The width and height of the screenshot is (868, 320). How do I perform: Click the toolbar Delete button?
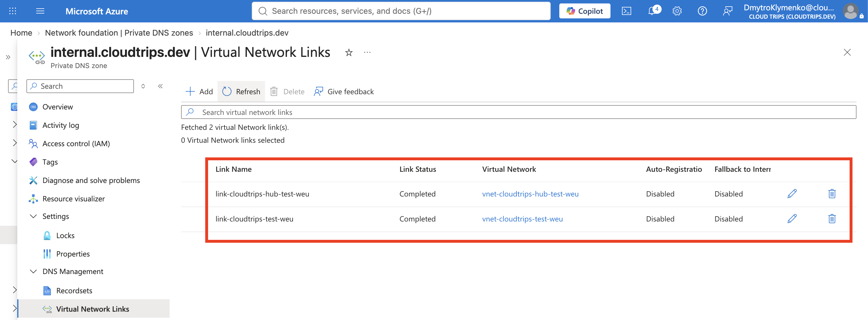(287, 92)
